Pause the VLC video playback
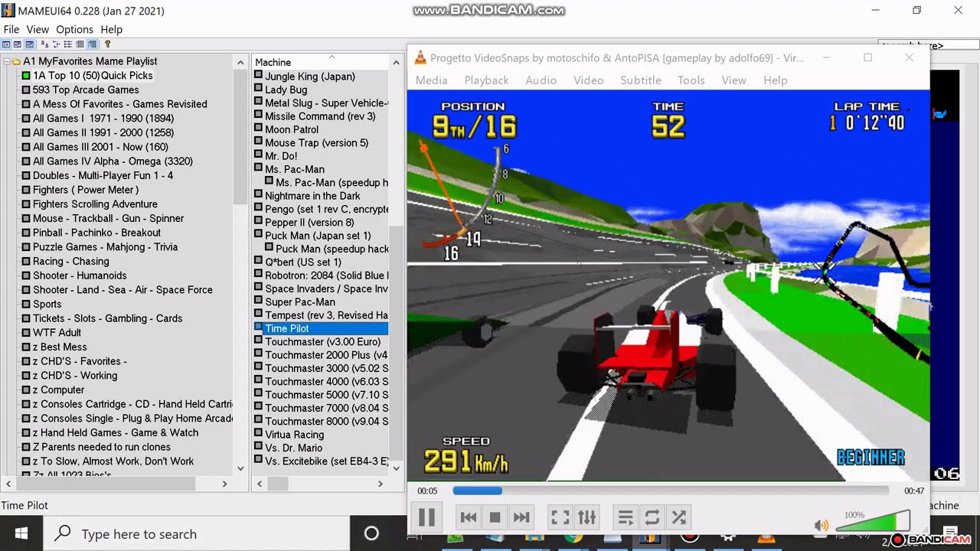The width and height of the screenshot is (980, 551). 426,517
